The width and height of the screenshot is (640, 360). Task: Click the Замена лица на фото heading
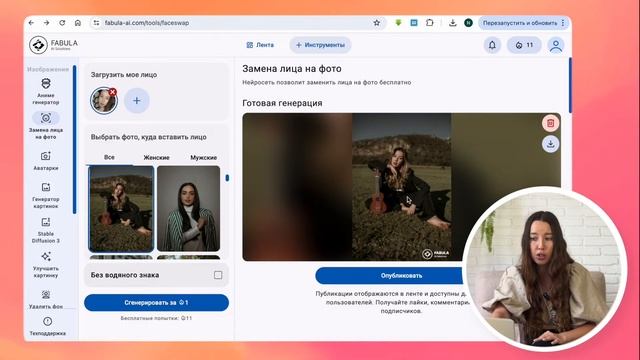click(x=292, y=69)
